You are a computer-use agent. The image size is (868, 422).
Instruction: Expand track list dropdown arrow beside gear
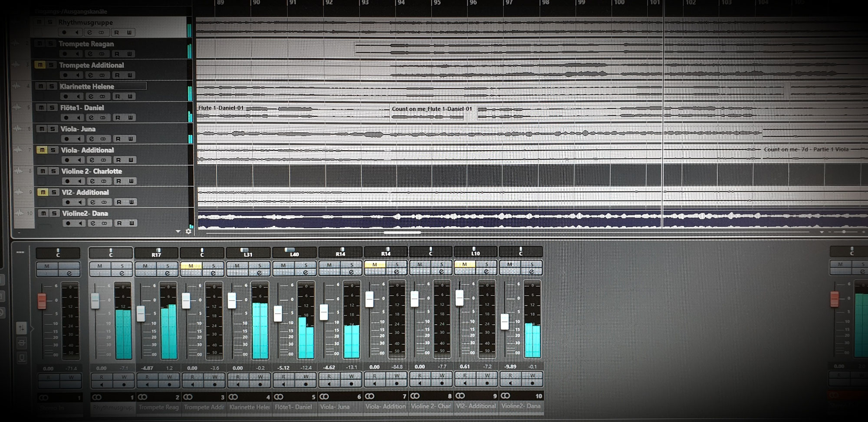click(x=178, y=231)
